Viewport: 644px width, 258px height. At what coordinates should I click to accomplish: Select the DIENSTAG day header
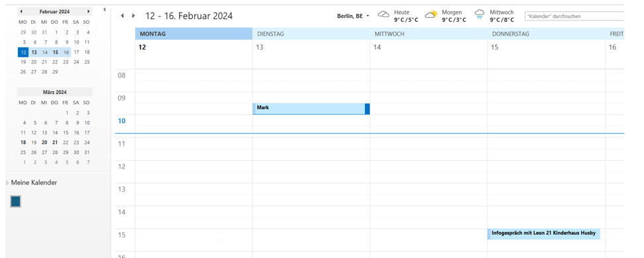(311, 34)
